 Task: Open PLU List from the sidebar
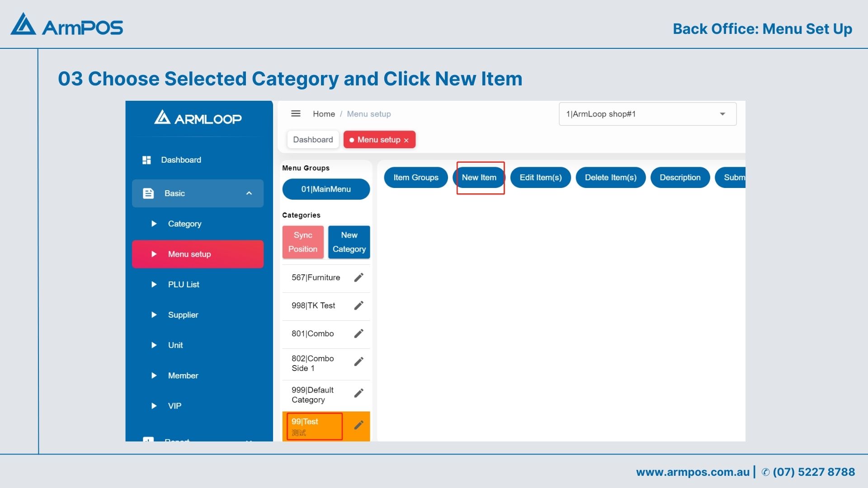tap(184, 285)
